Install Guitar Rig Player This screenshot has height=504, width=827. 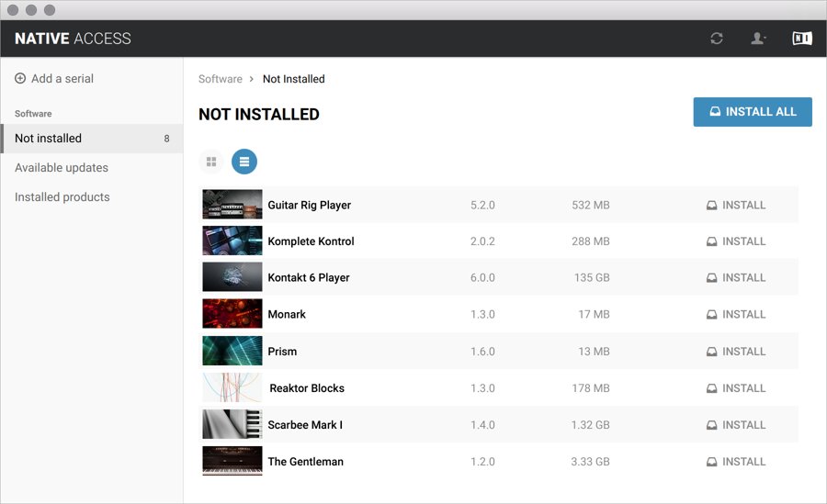click(735, 205)
